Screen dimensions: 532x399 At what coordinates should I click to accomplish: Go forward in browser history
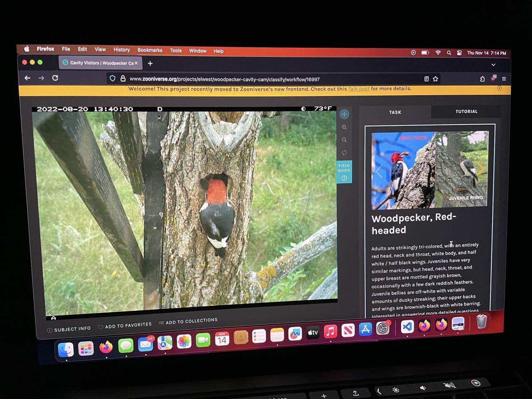point(41,78)
